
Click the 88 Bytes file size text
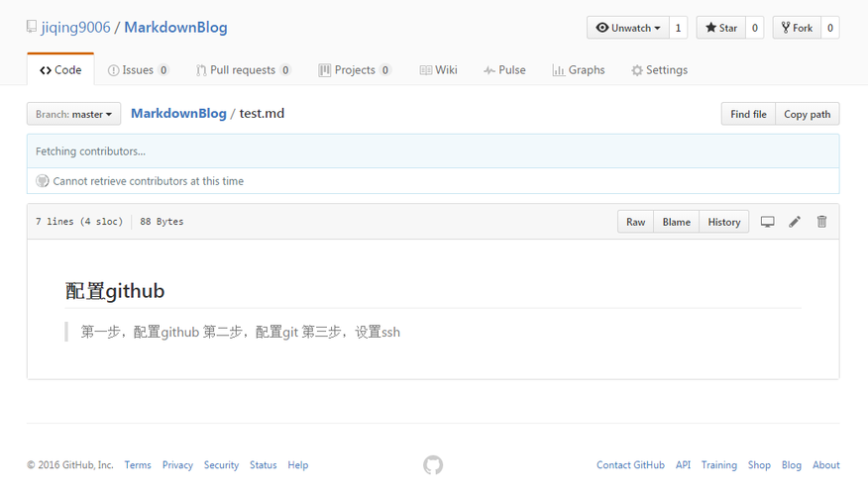(162, 221)
